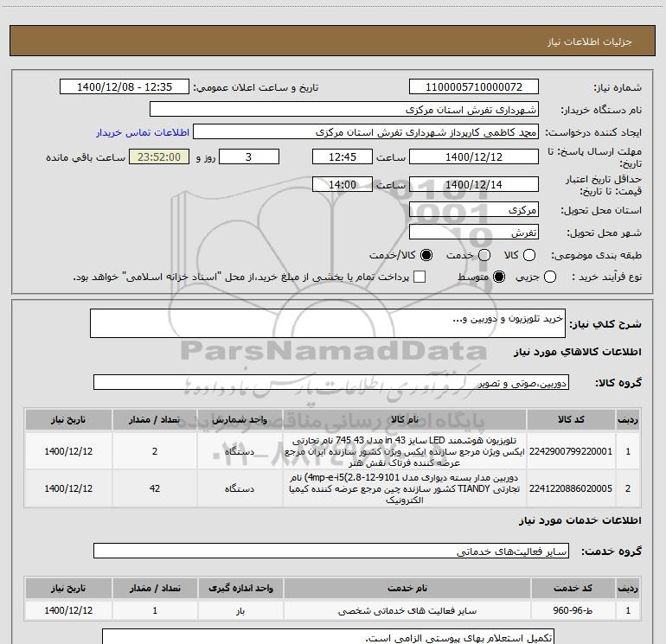Click product code 2241220886020005
666x644 pixels.
[571, 488]
